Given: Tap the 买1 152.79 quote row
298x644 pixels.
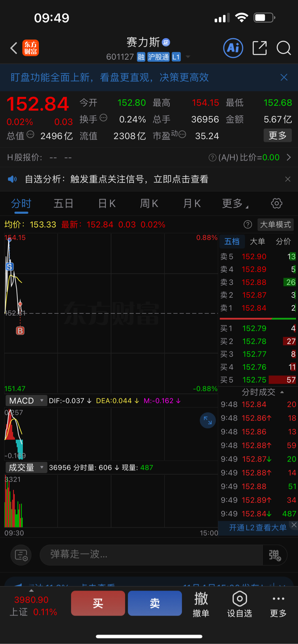Looking at the screenshot, I should click(x=258, y=329).
